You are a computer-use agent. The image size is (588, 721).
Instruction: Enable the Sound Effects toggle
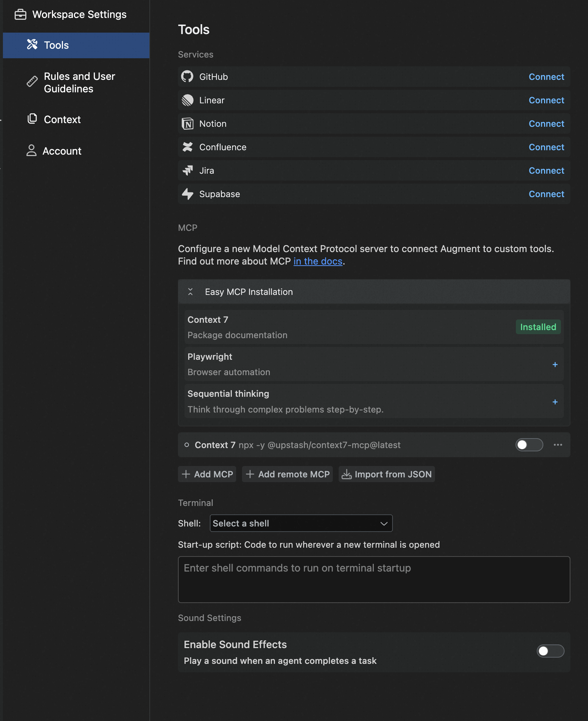(550, 651)
